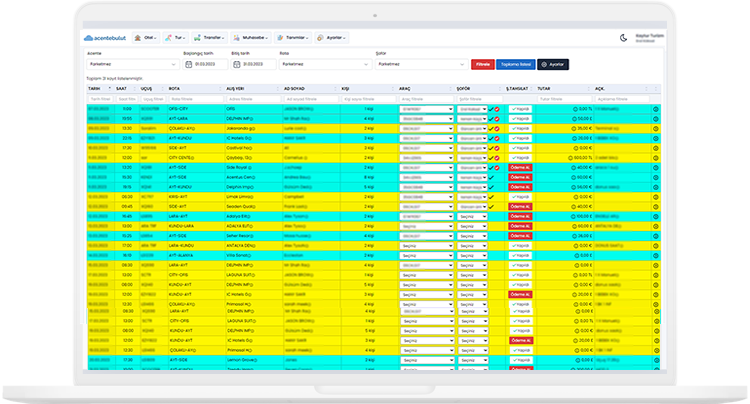
Task: Toggle Yapıldı status in Jakaranda row
Action: [520, 129]
